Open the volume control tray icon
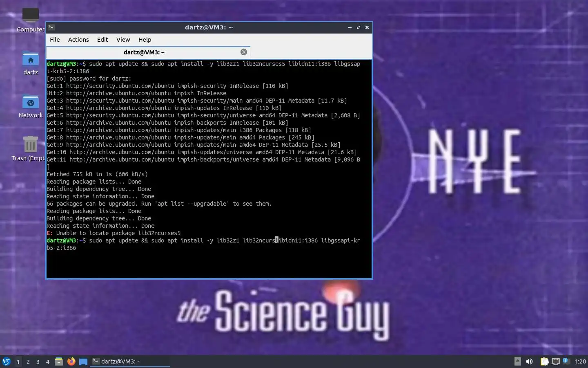This screenshot has width=588, height=368. click(530, 361)
